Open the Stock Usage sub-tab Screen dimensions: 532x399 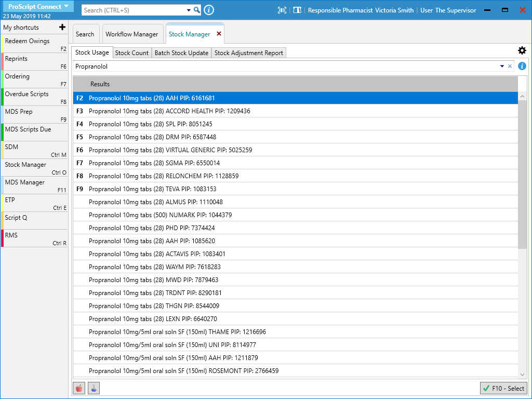pyautogui.click(x=92, y=52)
